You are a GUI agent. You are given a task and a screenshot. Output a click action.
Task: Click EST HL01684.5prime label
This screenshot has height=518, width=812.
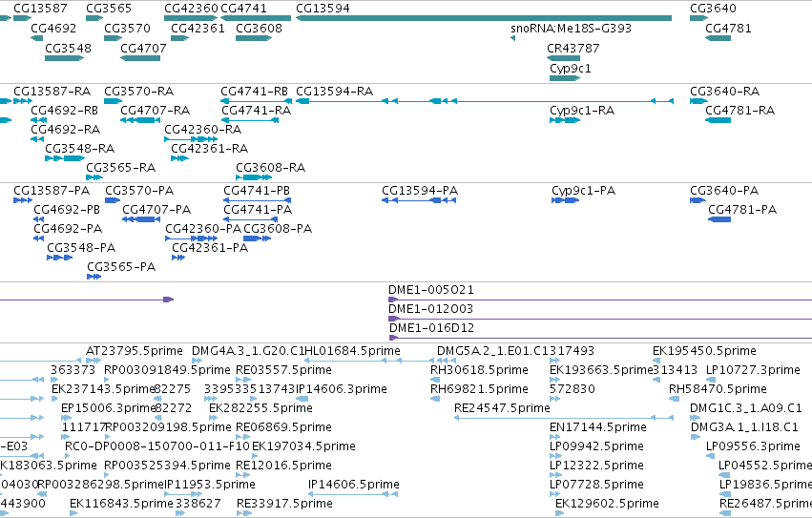[353, 351]
